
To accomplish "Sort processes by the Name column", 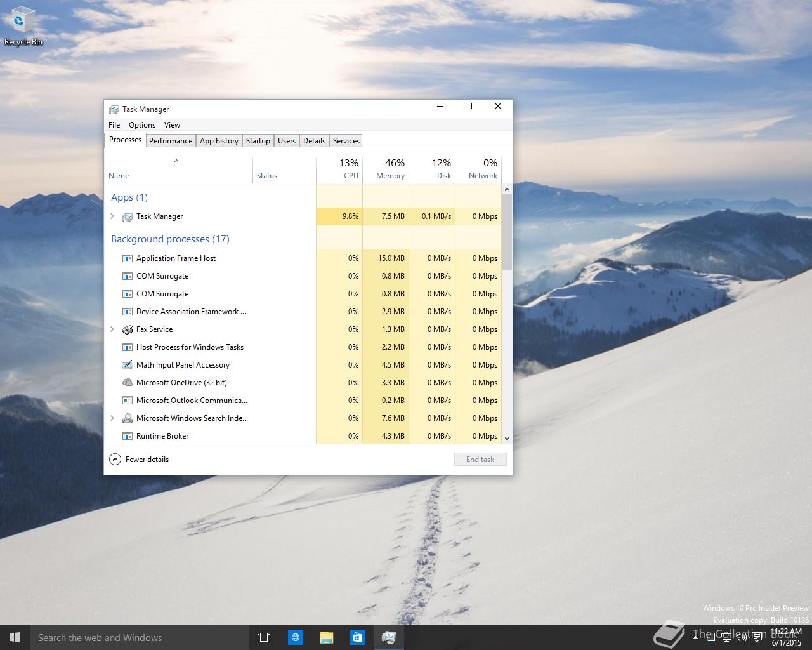I will click(178, 169).
